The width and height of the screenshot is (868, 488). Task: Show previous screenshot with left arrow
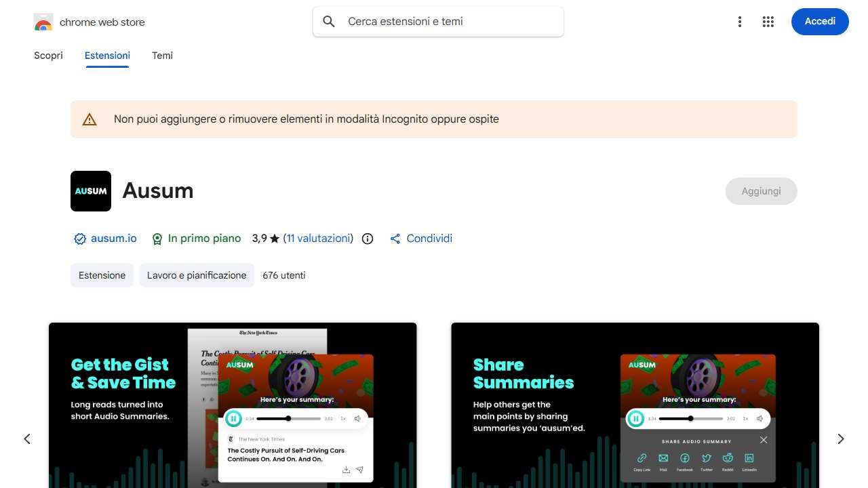pos(27,439)
